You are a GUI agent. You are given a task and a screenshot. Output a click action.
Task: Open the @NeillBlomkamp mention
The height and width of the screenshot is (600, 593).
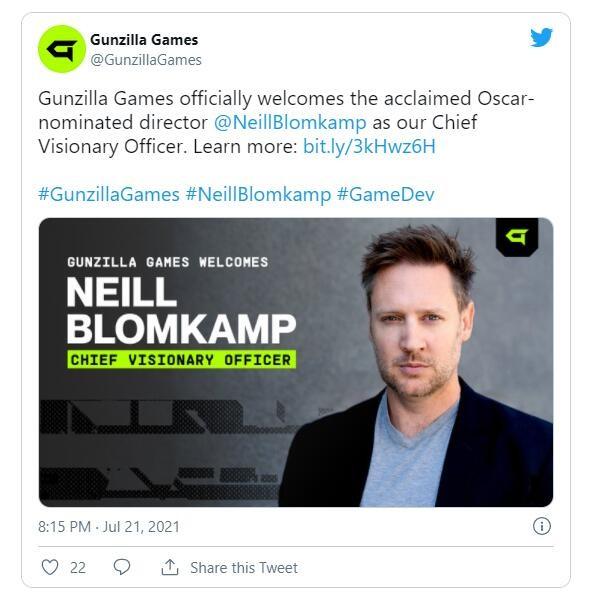[290, 122]
